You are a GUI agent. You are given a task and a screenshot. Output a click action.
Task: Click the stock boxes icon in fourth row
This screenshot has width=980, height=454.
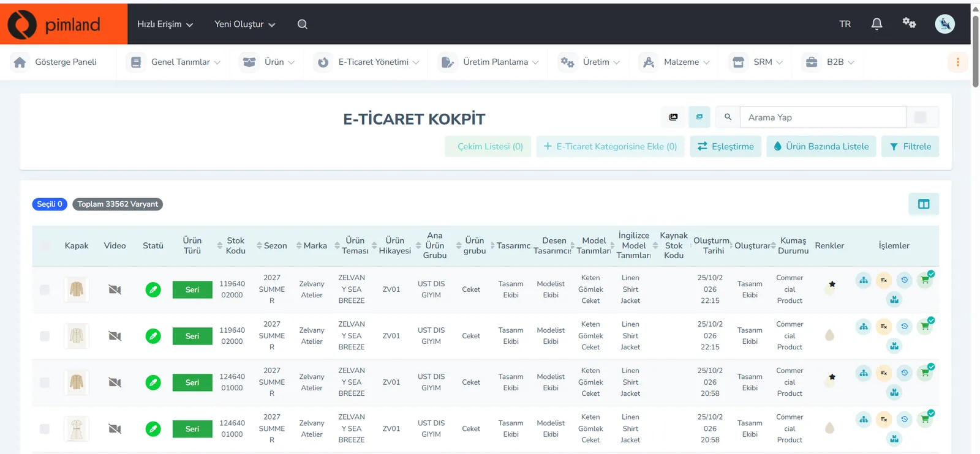tap(894, 439)
